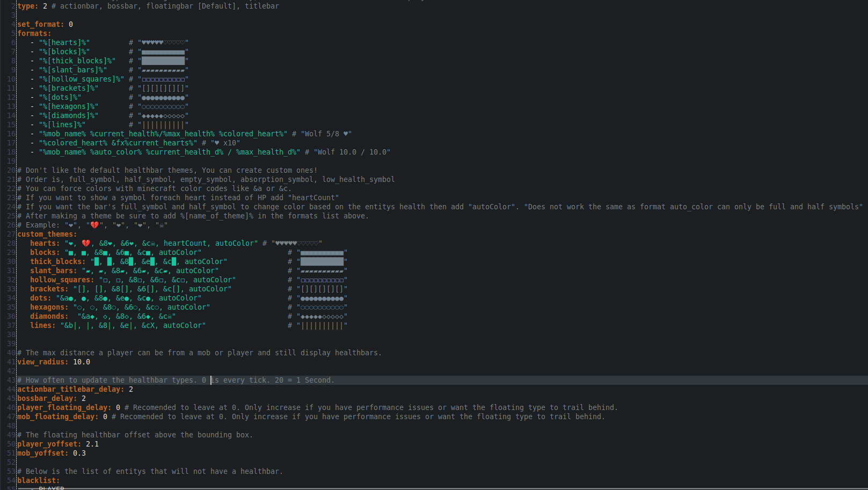Image resolution: width=868 pixels, height=490 pixels.
Task: Click the 'view_radius:' key
Action: [43, 362]
